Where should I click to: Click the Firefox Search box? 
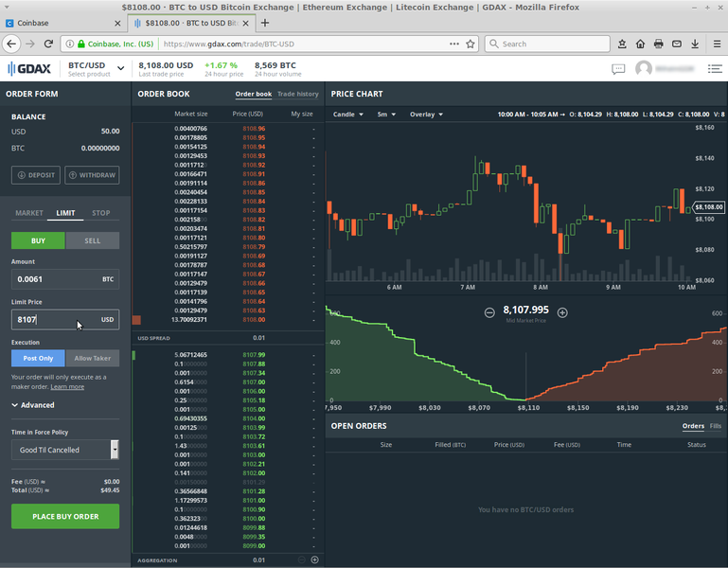pyautogui.click(x=547, y=44)
